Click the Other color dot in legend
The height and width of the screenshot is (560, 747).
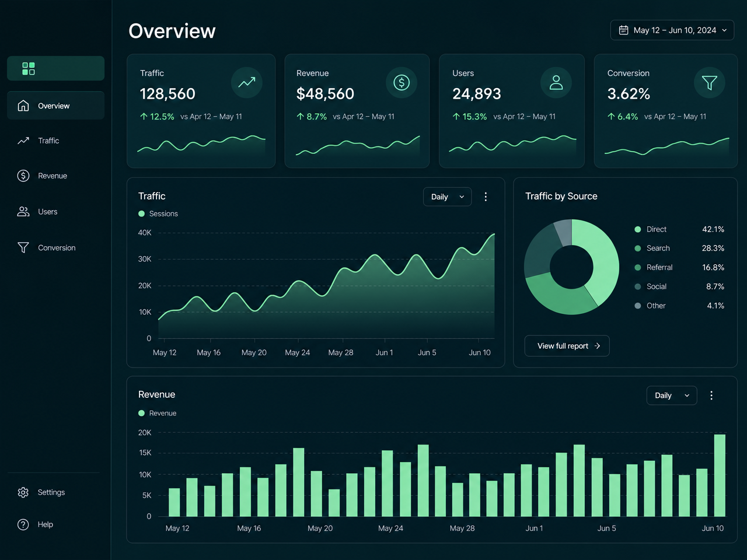tap(638, 306)
